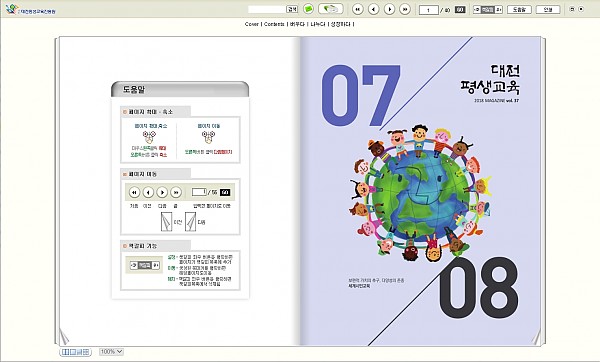Click the page number input field
Image resolution: width=600 pixels, height=362 pixels.
click(429, 10)
